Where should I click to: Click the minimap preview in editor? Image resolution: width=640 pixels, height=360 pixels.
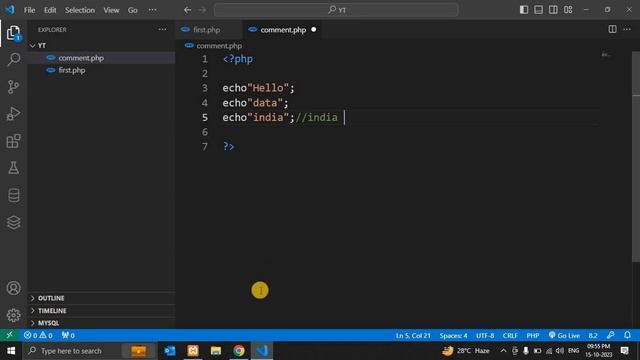tap(606, 54)
